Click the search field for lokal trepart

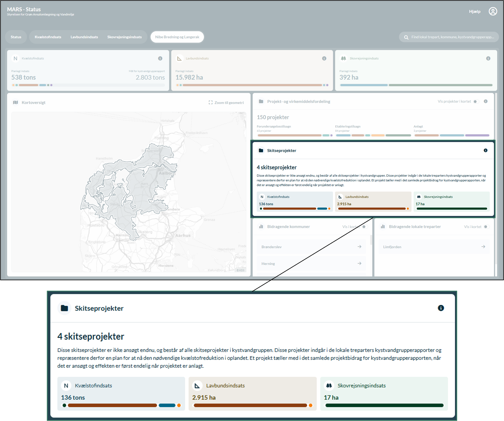449,37
